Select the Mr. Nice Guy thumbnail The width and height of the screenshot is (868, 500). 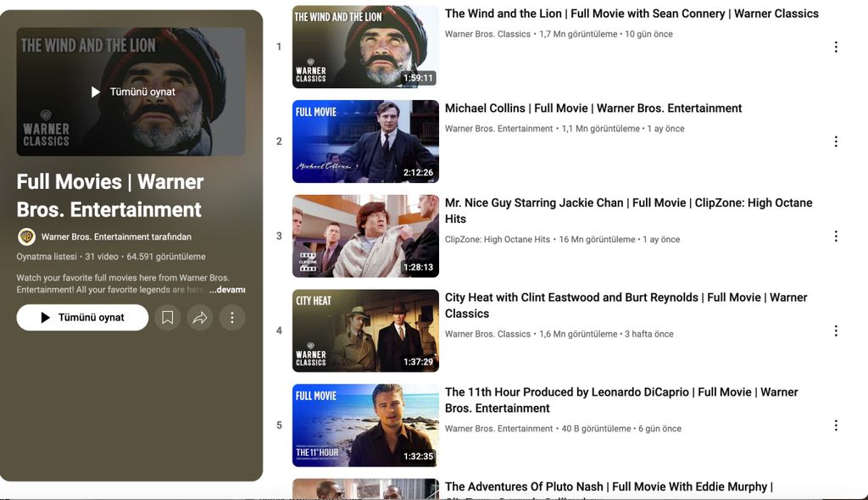point(365,236)
